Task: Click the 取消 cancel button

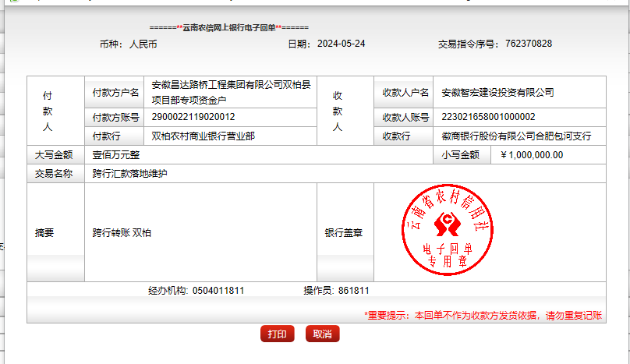Action: 322,334
